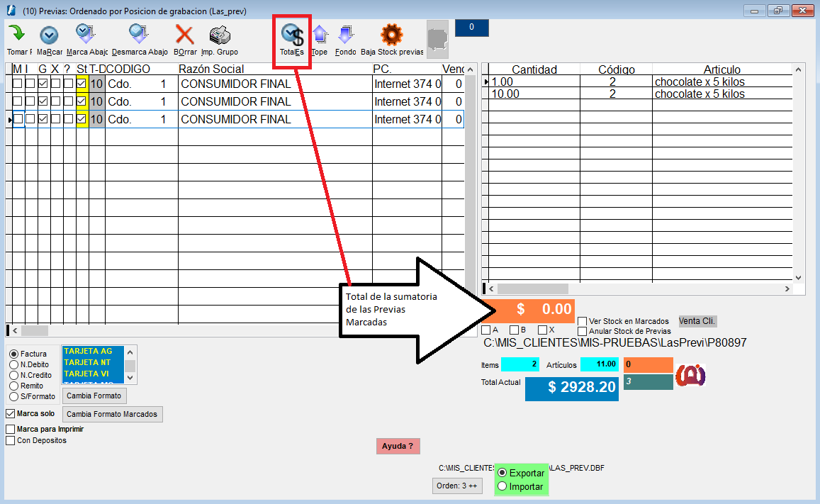The width and height of the screenshot is (820, 504).
Task: Click the Articulo column header
Action: tap(722, 69)
